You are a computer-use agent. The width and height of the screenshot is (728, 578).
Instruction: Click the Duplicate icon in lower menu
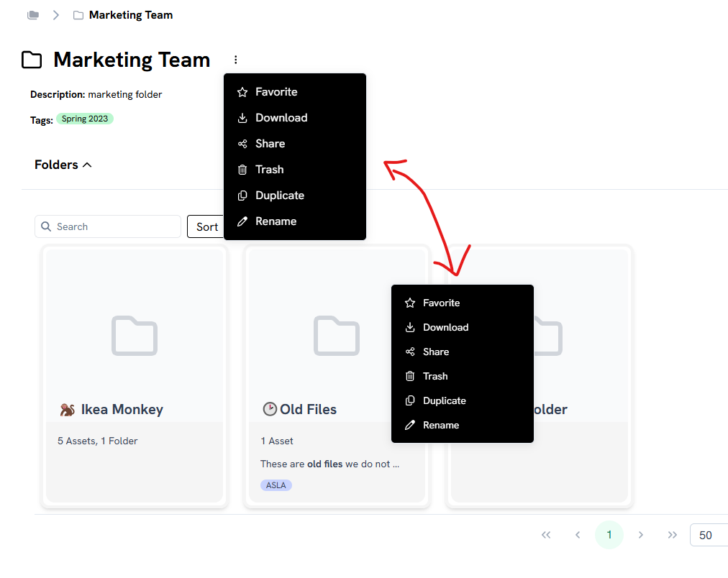click(410, 400)
